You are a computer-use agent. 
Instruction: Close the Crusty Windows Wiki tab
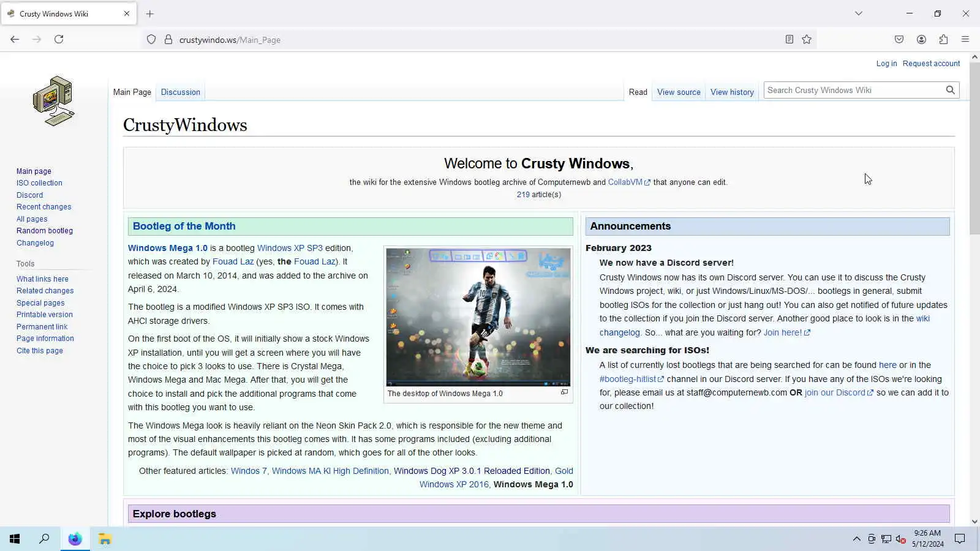point(127,13)
